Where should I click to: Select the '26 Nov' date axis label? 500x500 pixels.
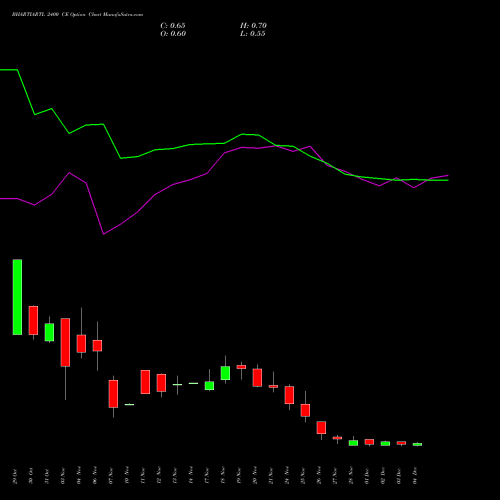point(319,476)
